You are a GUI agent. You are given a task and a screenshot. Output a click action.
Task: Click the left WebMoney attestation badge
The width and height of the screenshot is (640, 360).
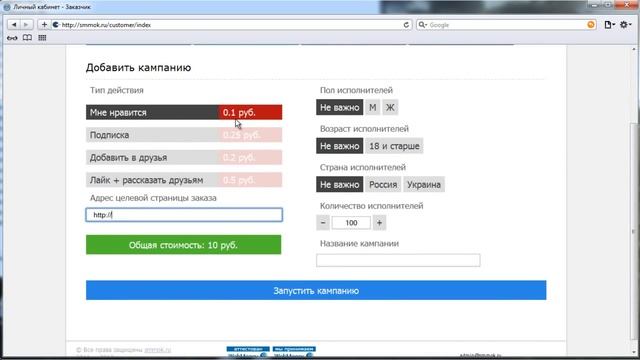coord(248,352)
